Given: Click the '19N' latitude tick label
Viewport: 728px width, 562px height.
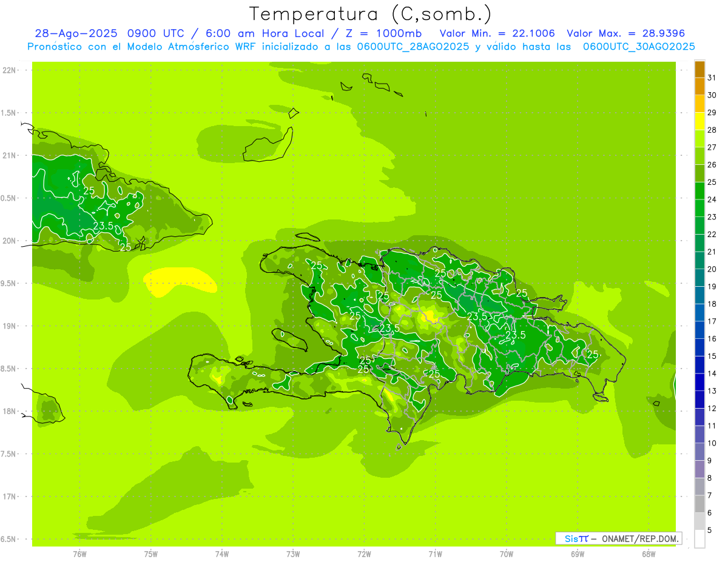Looking at the screenshot, I should click(10, 326).
